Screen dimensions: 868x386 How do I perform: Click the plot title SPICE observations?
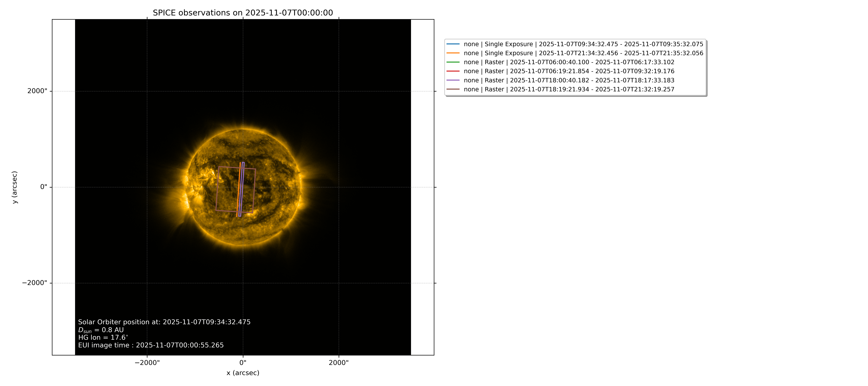243,13
